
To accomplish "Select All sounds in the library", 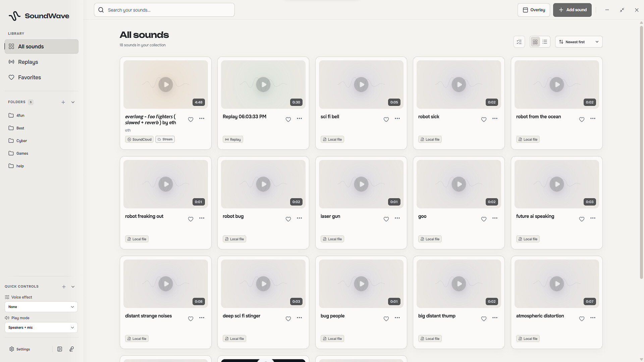I will (42, 47).
